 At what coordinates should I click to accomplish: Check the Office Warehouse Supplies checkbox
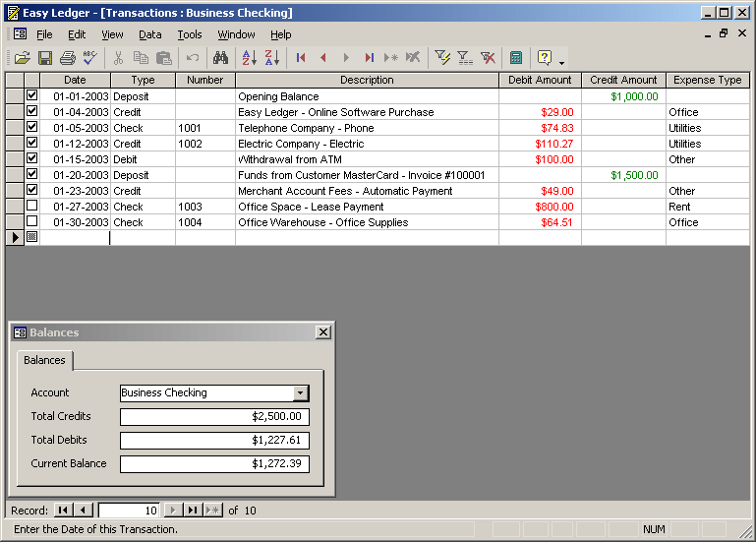[x=31, y=221]
